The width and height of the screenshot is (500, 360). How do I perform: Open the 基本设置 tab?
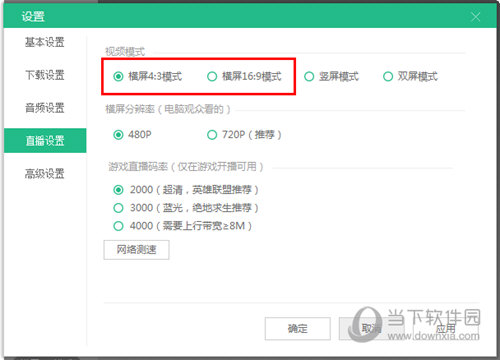pos(45,42)
